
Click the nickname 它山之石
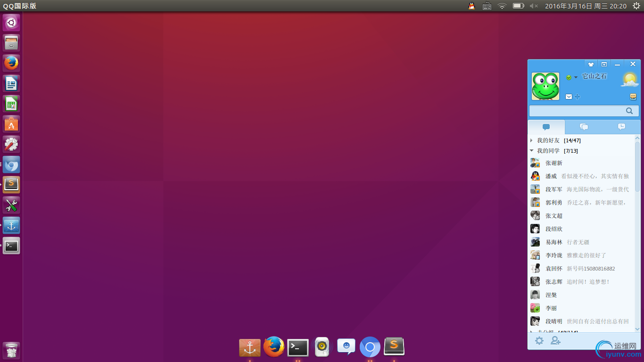(x=594, y=76)
